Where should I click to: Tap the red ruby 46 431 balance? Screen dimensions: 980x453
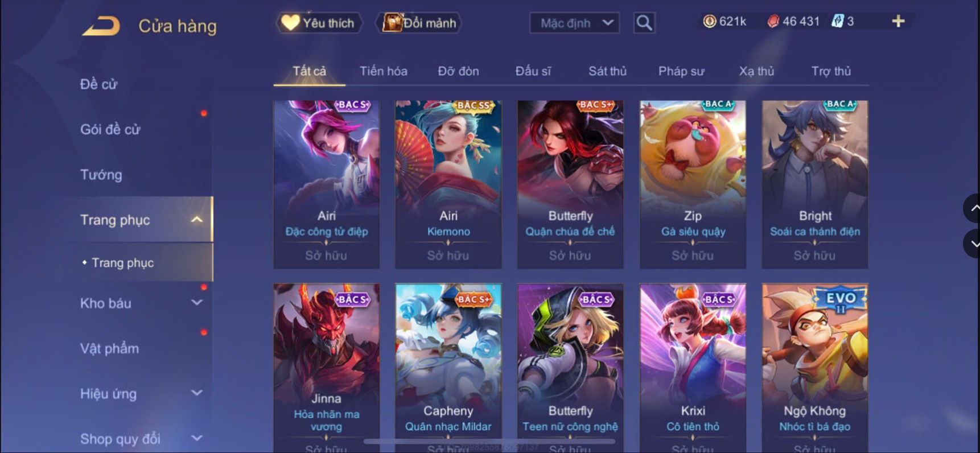pyautogui.click(x=793, y=22)
